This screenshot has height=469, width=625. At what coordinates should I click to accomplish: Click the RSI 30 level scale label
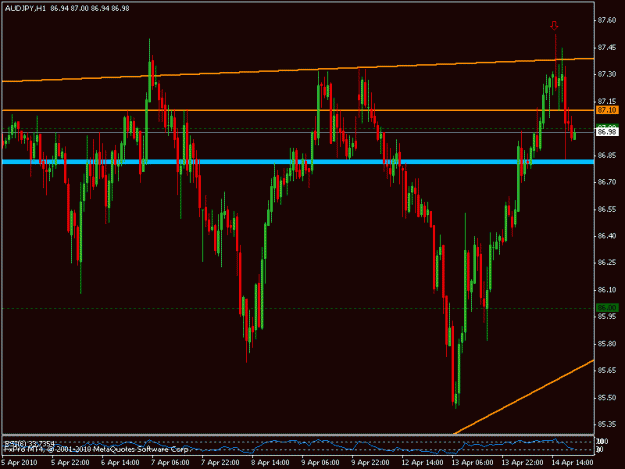click(600, 450)
